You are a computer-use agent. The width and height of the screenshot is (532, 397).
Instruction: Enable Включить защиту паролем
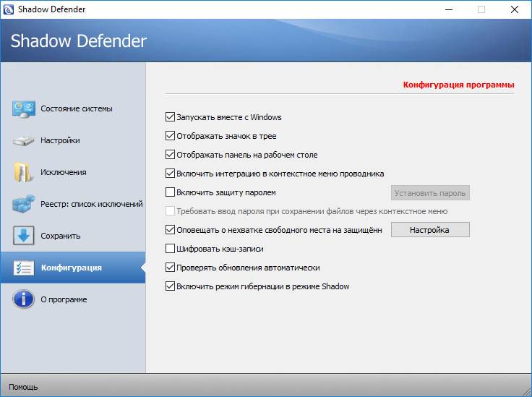[x=170, y=192]
